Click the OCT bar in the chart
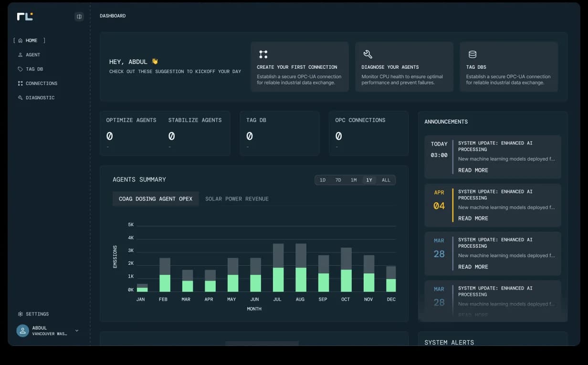588x365 pixels. pyautogui.click(x=346, y=270)
